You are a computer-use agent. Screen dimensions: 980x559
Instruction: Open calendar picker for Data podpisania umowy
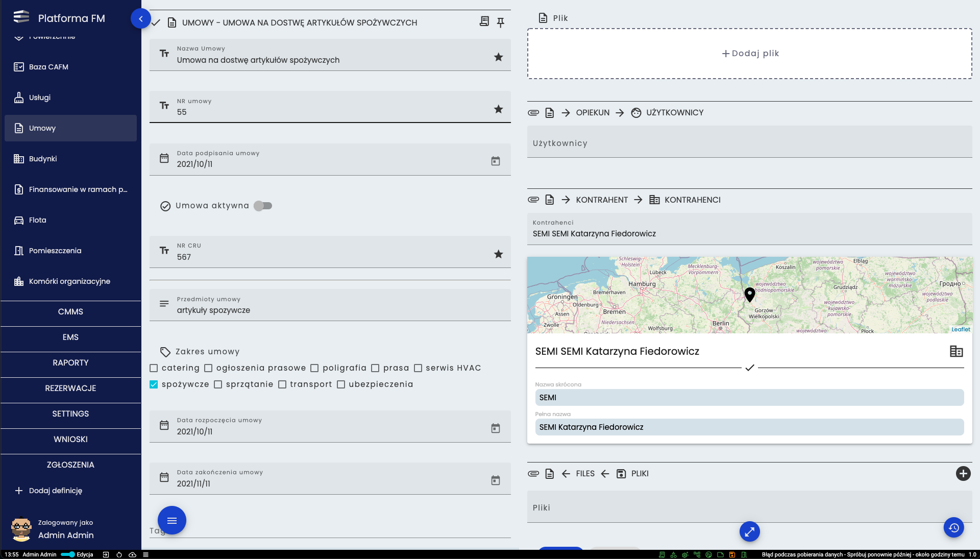[x=495, y=161]
